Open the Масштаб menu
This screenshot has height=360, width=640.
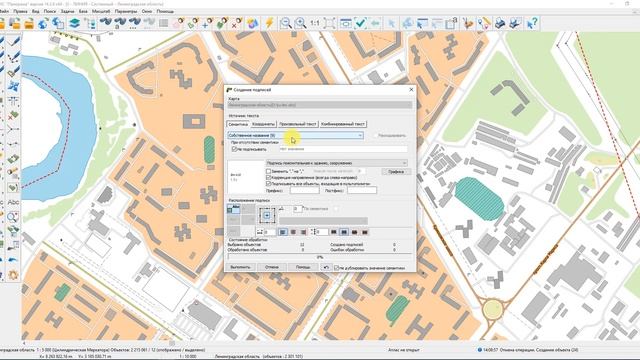[x=101, y=11]
